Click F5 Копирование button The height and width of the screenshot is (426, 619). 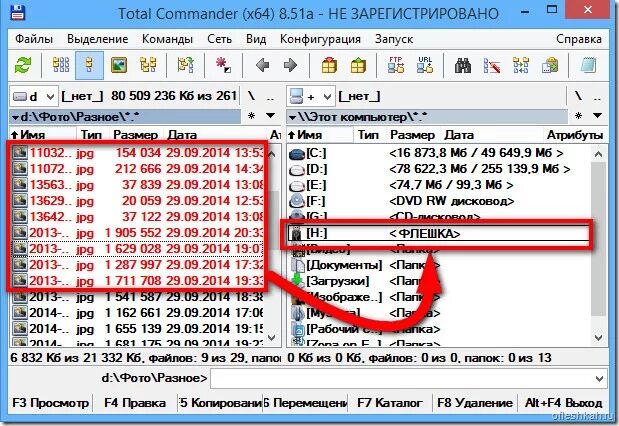click(221, 403)
